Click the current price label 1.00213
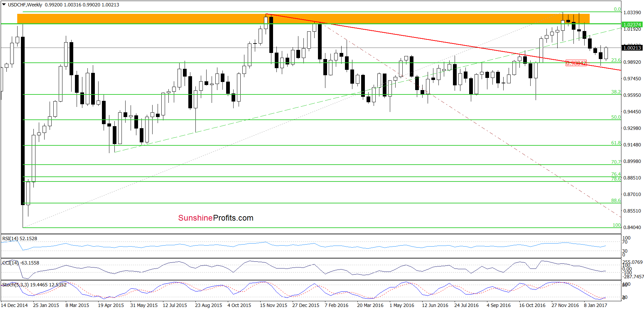 point(632,48)
